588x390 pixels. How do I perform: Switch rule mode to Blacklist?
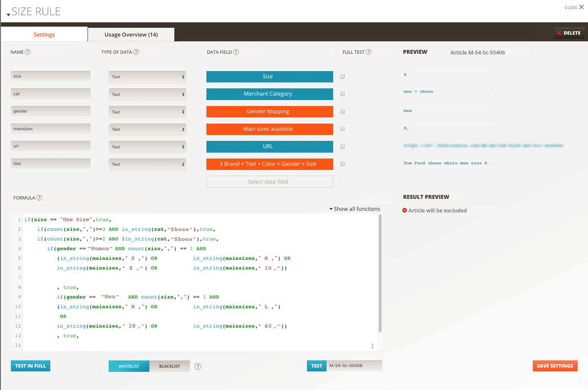[170, 366]
